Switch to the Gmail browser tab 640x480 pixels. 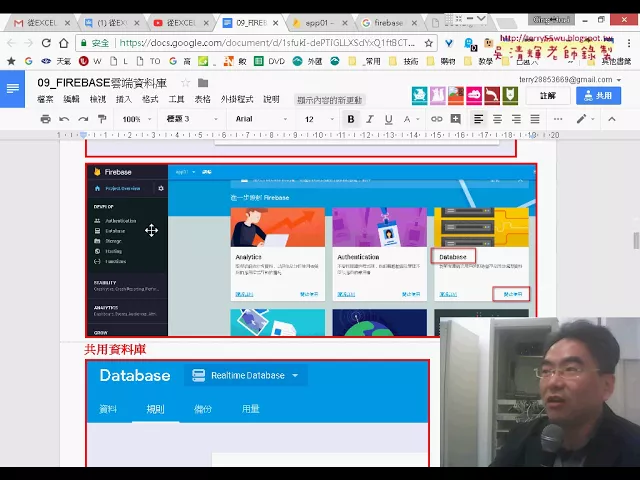click(40, 23)
